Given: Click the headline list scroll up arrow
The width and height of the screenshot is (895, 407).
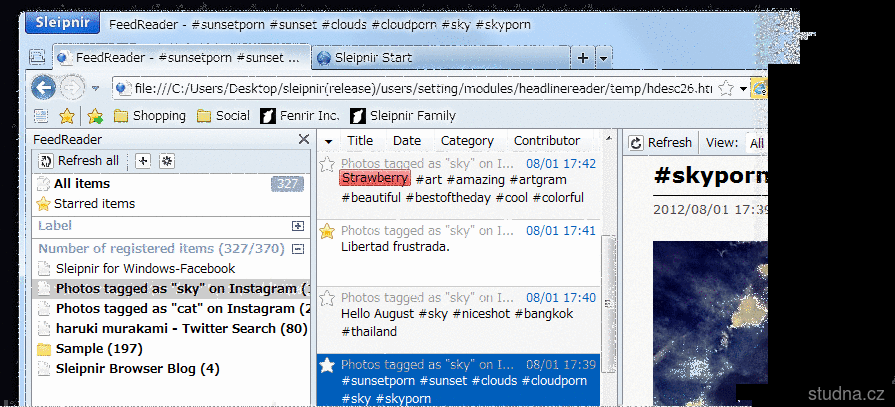Looking at the screenshot, I should click(609, 139).
